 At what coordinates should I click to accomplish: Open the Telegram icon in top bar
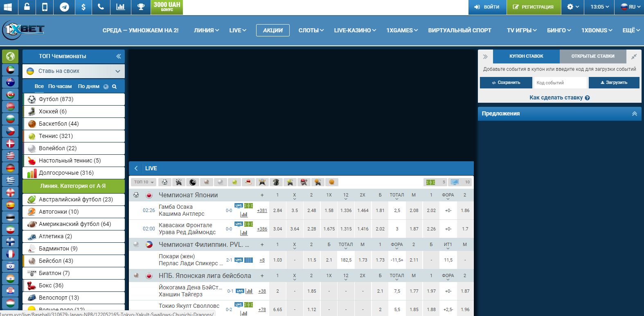click(64, 7)
